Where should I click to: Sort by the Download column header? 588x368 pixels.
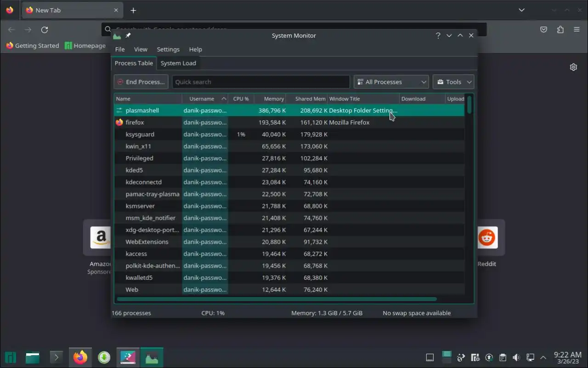point(422,98)
